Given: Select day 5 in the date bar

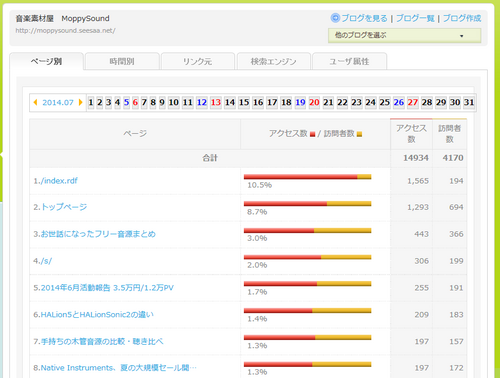Looking at the screenshot, I should [x=126, y=102].
